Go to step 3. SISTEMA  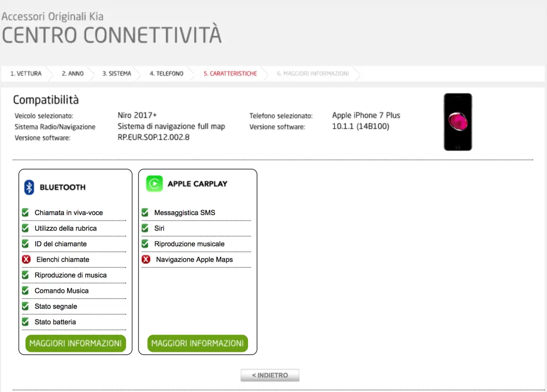click(117, 73)
